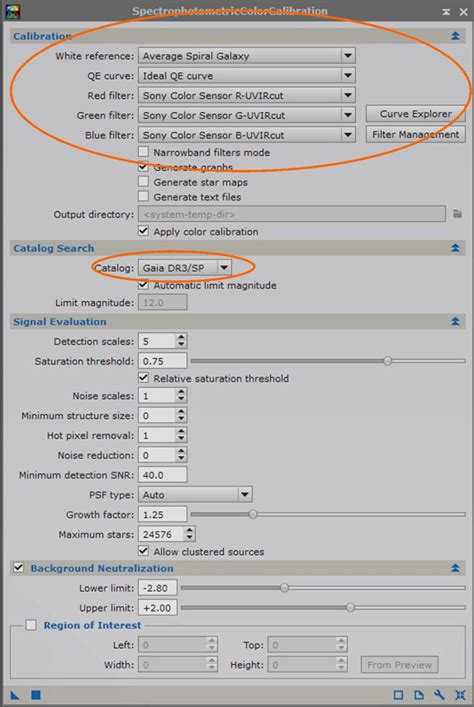Toggle Allow clustered sources checkbox

[143, 551]
